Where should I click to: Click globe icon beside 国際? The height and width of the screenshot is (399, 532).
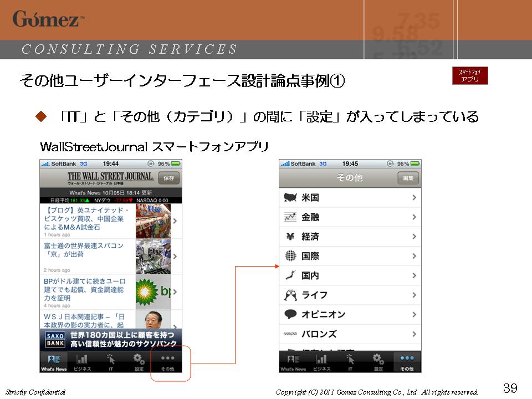tap(290, 256)
